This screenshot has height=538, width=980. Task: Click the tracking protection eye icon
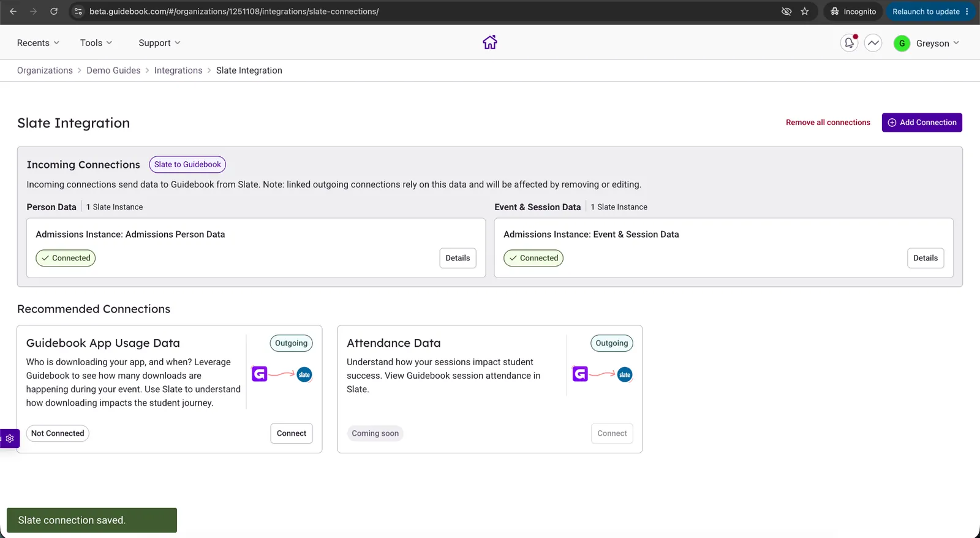[786, 12]
